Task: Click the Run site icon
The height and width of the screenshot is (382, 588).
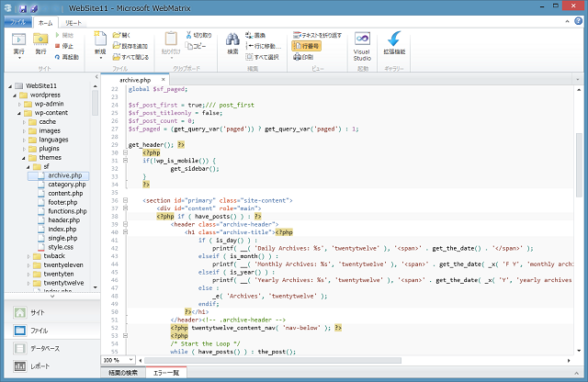Action: tap(18, 39)
